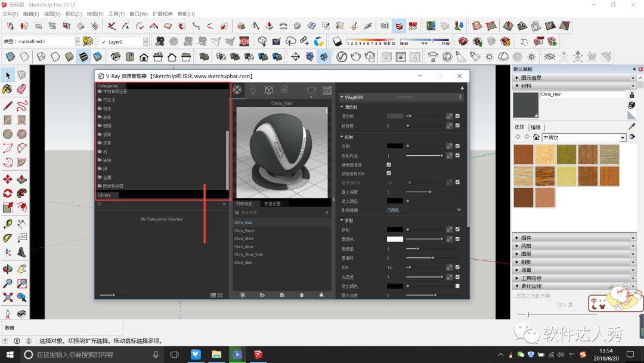
Task: Click the Zoom Extents tool
Action: (x=7, y=297)
